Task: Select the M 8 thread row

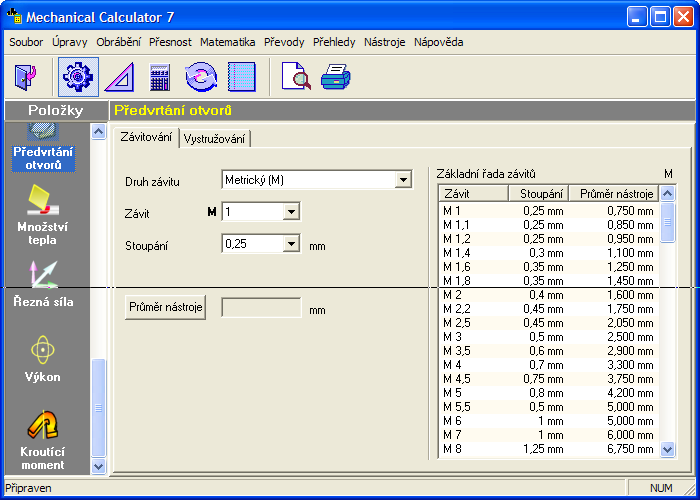Action: pos(549,449)
